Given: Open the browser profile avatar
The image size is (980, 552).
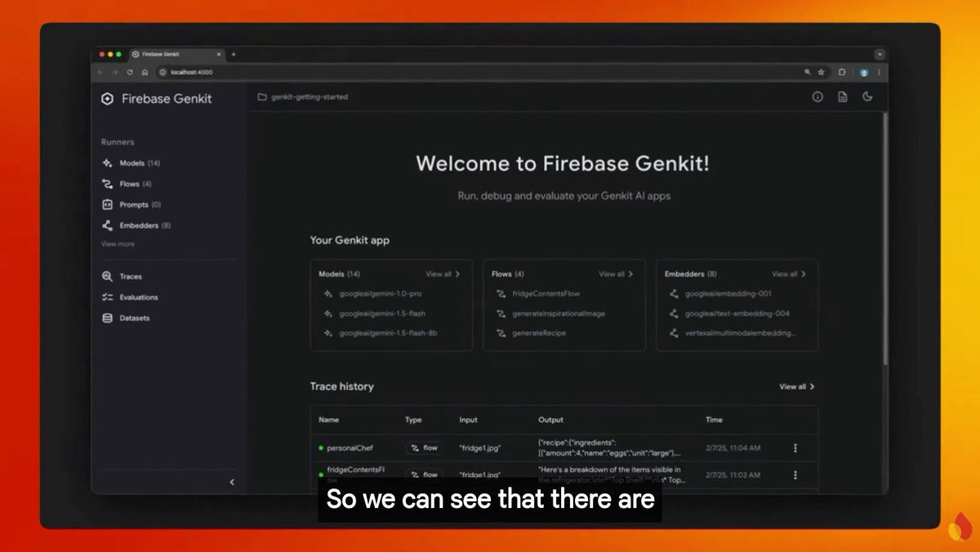Looking at the screenshot, I should (864, 72).
